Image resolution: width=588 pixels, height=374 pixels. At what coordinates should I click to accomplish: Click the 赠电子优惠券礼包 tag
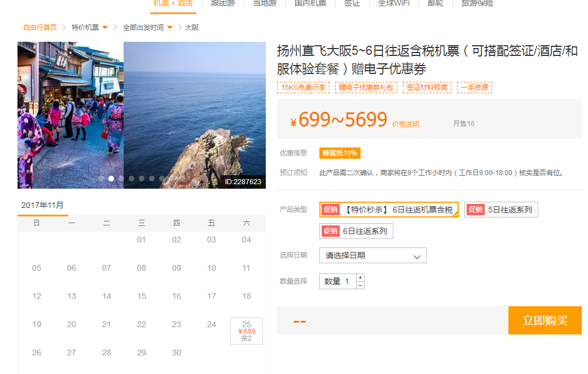point(366,88)
